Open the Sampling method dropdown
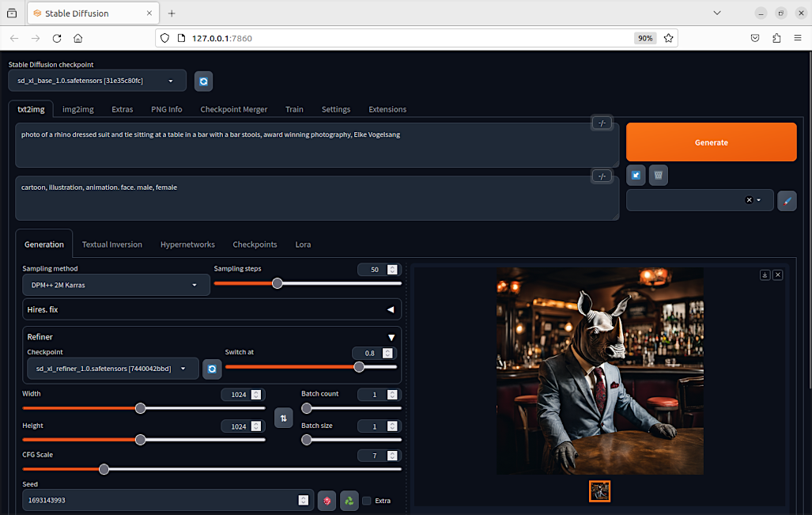This screenshot has height=515, width=812. tap(116, 285)
